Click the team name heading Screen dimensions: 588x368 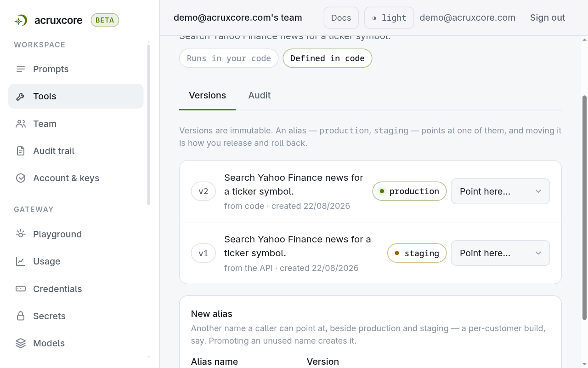tap(238, 18)
